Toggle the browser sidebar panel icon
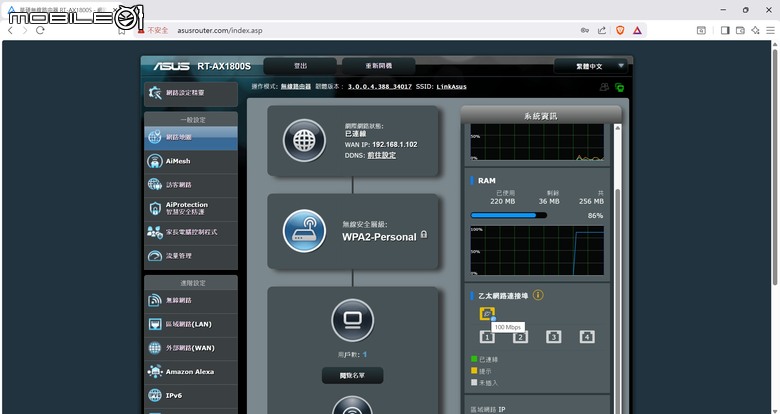Screen dimensions: 780x414 tap(725, 30)
